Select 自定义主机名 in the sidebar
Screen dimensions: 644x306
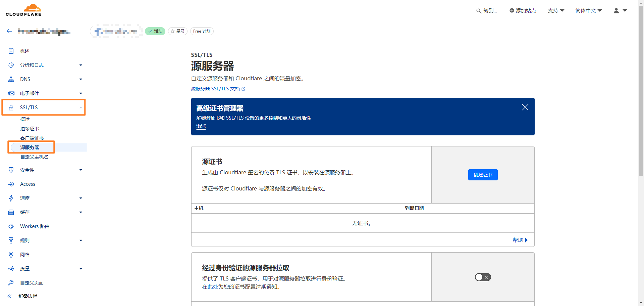click(34, 157)
